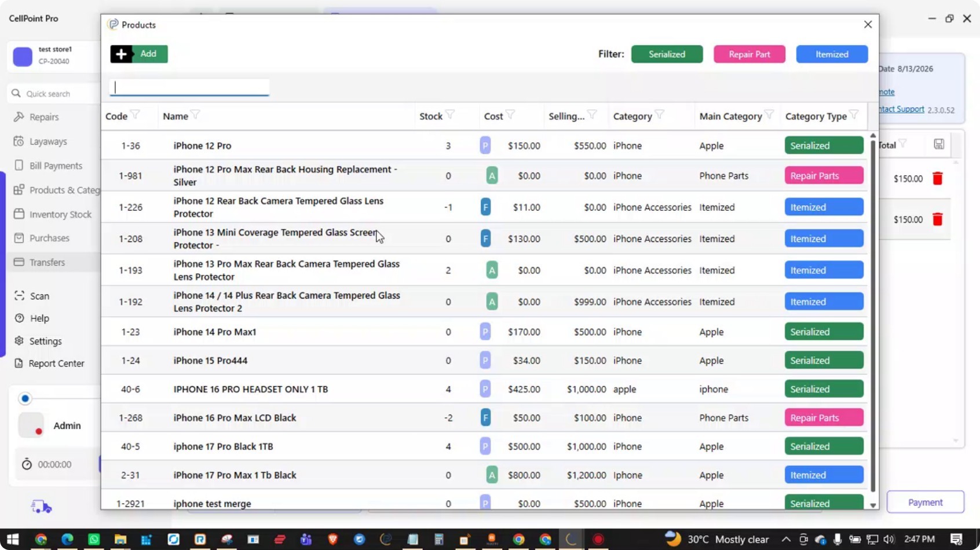The width and height of the screenshot is (980, 550).
Task: Click the A badge on iPhone 17 Pro Max row
Action: click(x=492, y=475)
